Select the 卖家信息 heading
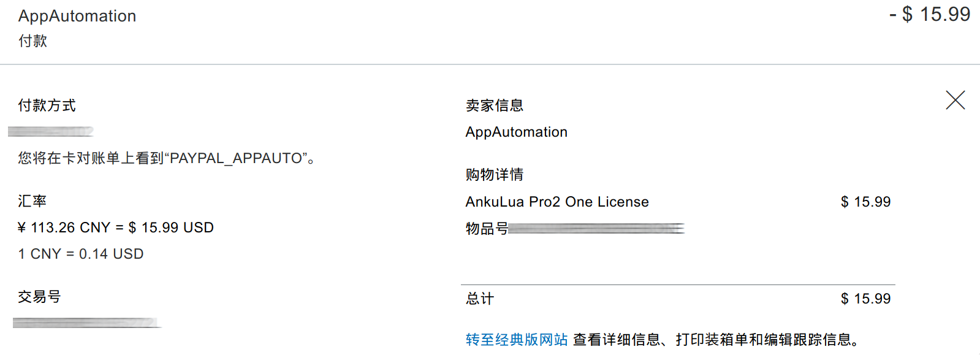This screenshot has width=980, height=355. pos(494,105)
